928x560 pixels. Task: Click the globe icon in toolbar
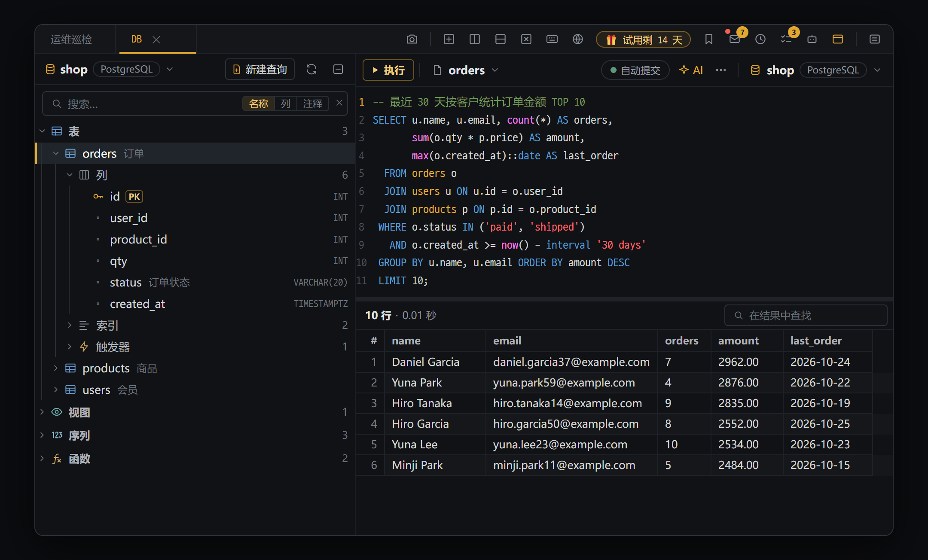(x=578, y=40)
